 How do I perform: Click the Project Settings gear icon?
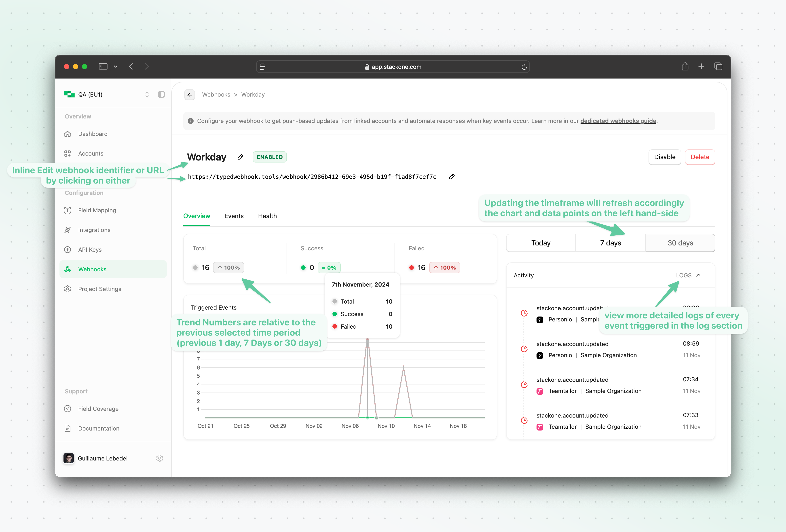[68, 289]
